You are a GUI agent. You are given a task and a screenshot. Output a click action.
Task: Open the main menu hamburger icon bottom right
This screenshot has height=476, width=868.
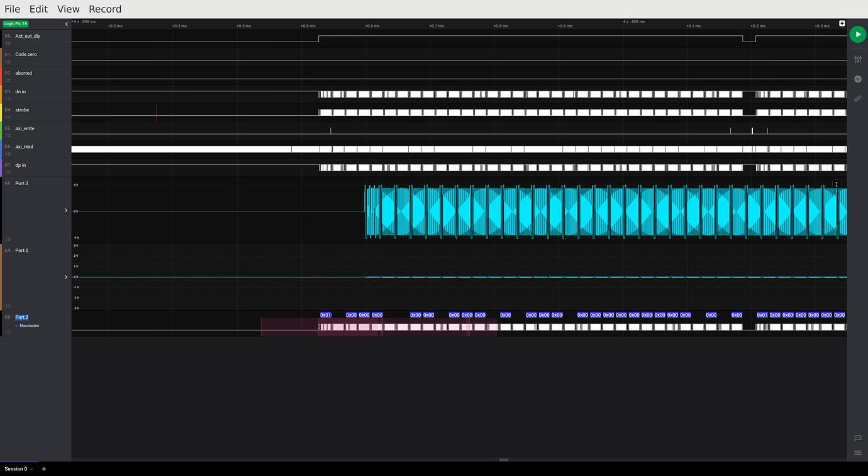tap(857, 452)
